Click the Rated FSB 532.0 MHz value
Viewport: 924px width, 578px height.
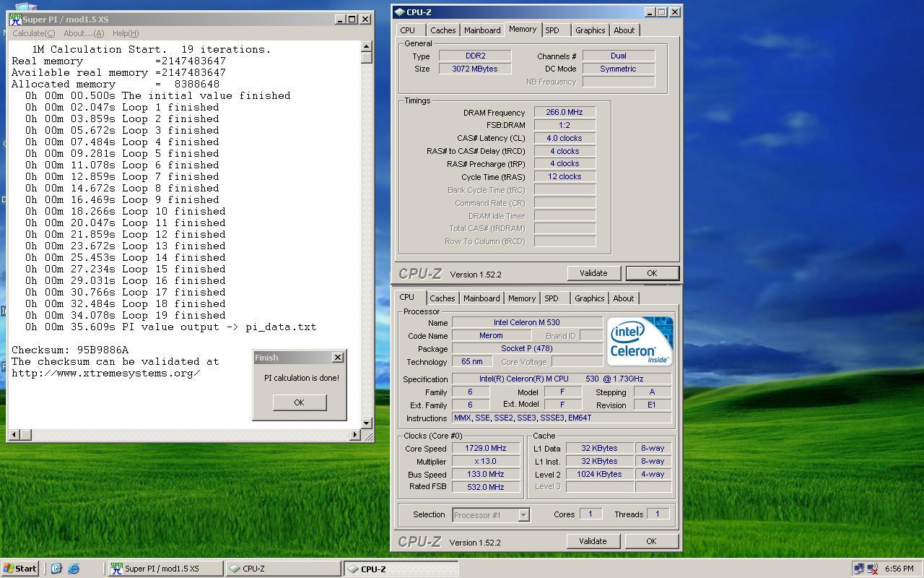pyautogui.click(x=486, y=487)
